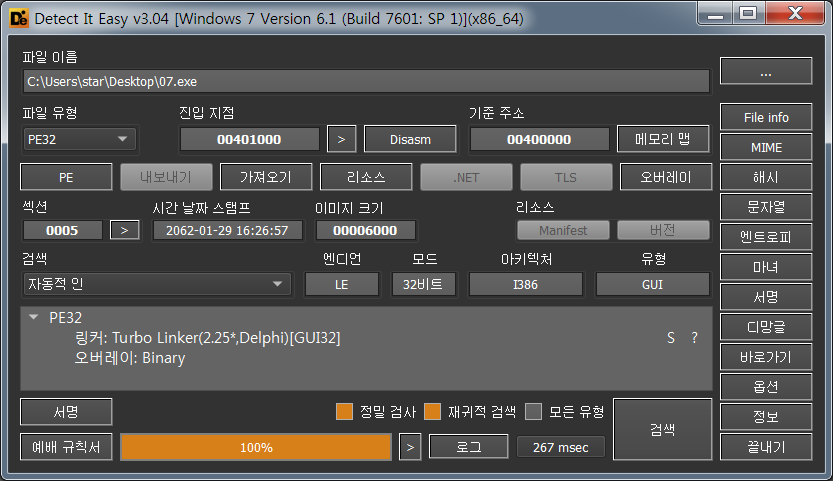
Task: Enable the 모든 유형 checkbox
Action: 533,411
